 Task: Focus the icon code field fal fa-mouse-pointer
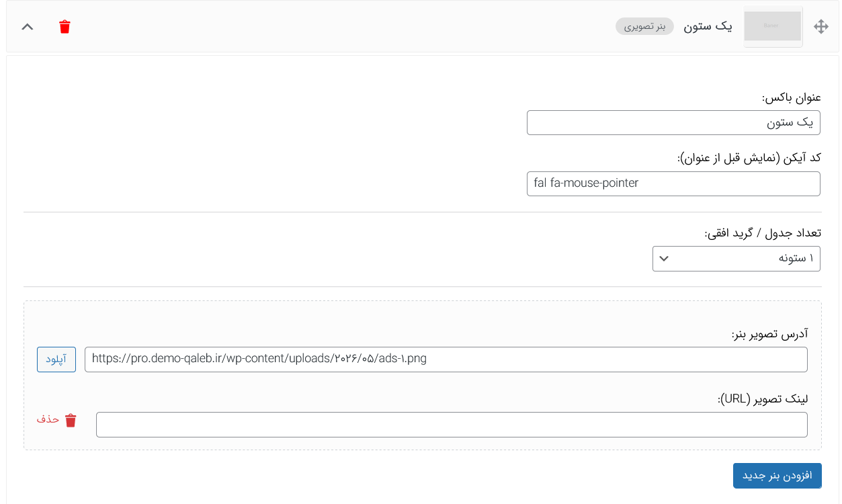[673, 183]
